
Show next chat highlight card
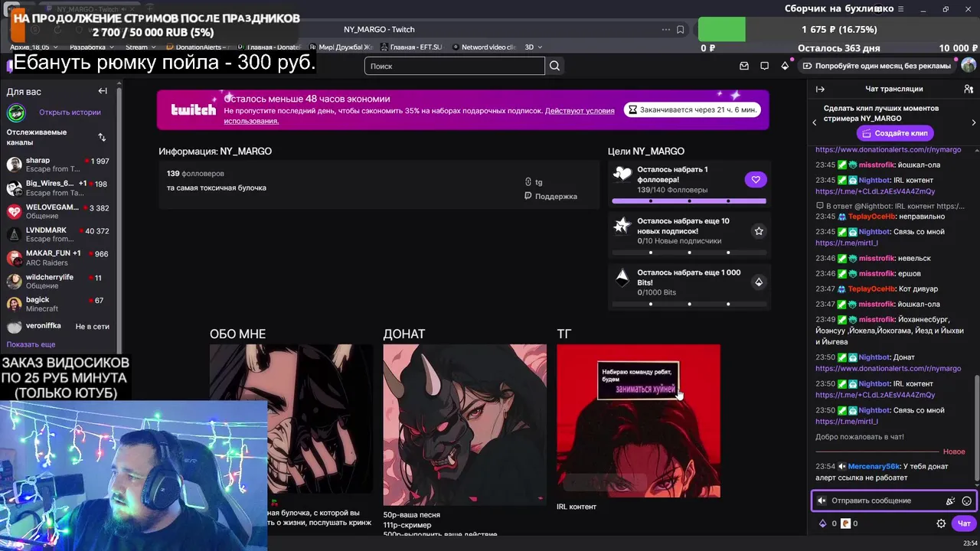[x=973, y=122]
